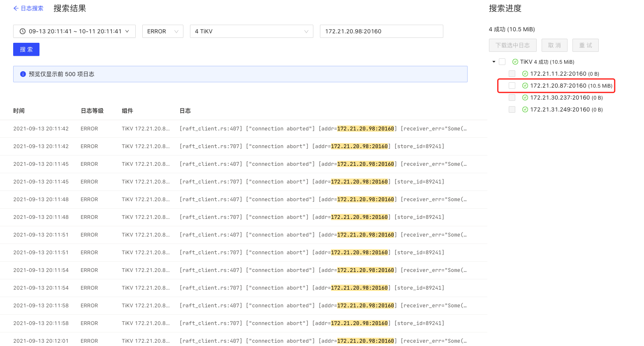644x346 pixels.
Task: Click the info icon in preview notice banner
Action: pyautogui.click(x=23, y=74)
